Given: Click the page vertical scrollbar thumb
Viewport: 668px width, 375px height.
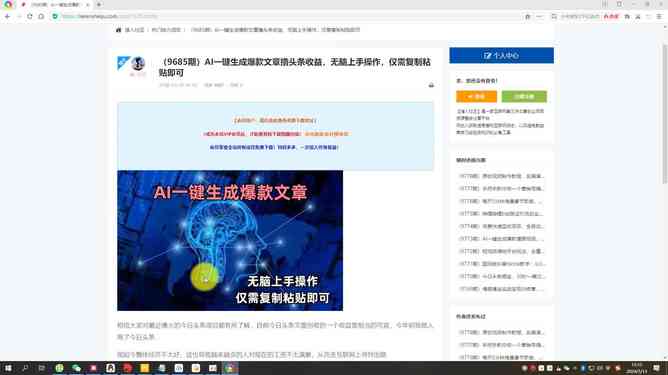Looking at the screenshot, I should tap(665, 114).
